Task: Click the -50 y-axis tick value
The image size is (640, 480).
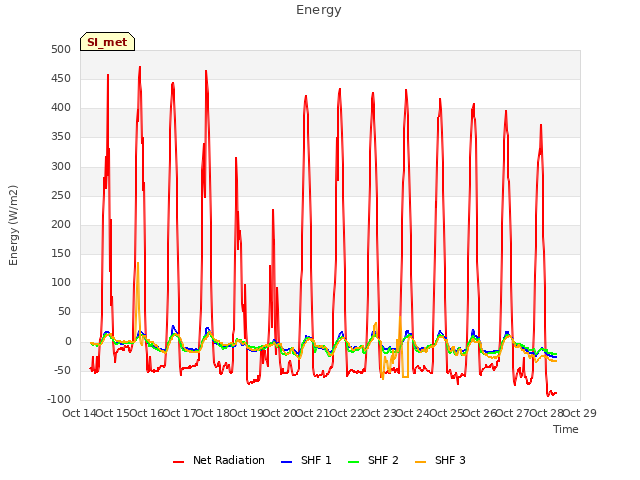Action: coord(62,371)
